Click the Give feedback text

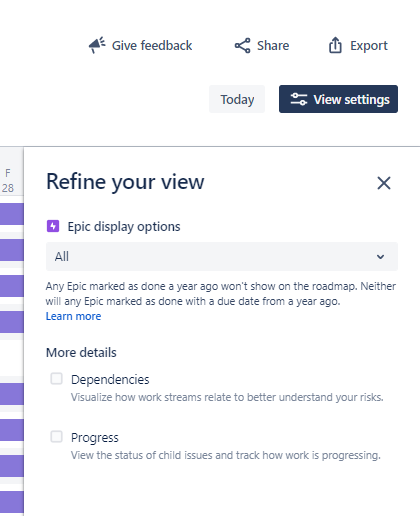152,46
